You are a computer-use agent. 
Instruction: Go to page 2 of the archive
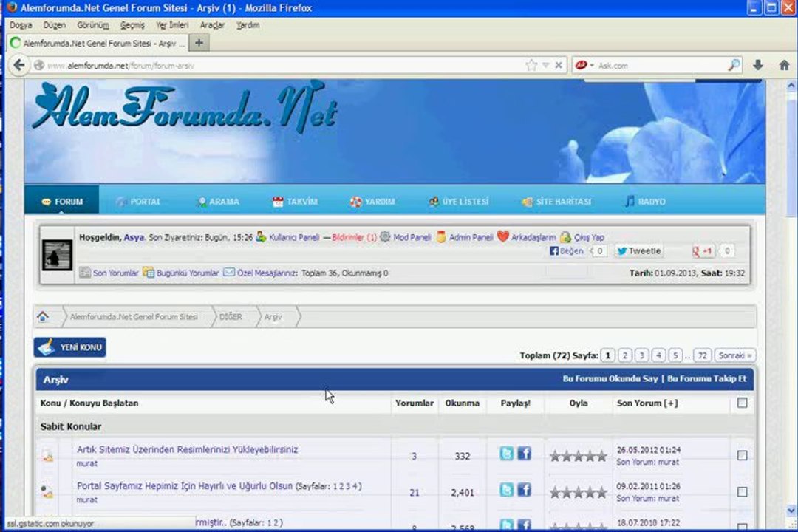point(624,355)
